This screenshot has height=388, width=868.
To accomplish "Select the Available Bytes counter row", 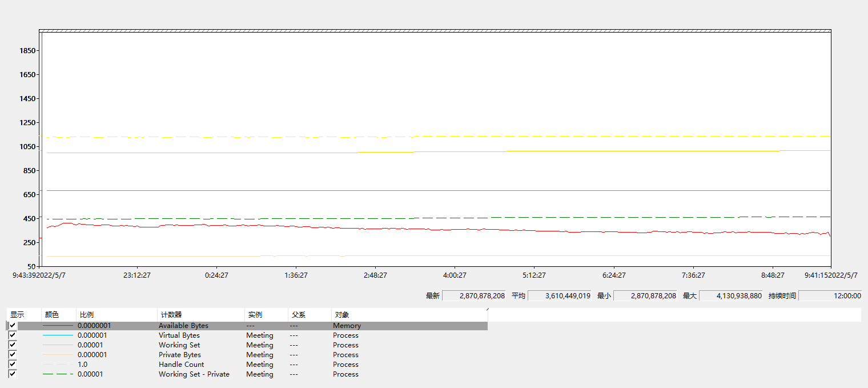I will pos(247,326).
